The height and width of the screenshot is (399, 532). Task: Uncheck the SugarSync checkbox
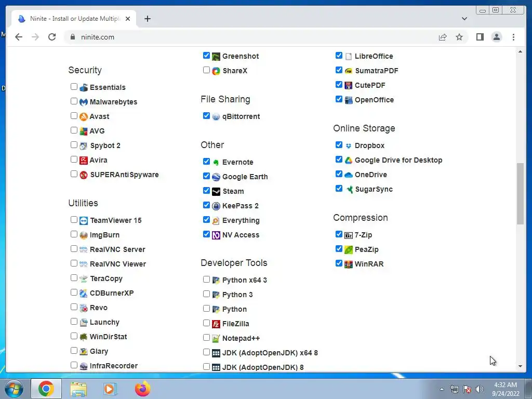coord(339,188)
